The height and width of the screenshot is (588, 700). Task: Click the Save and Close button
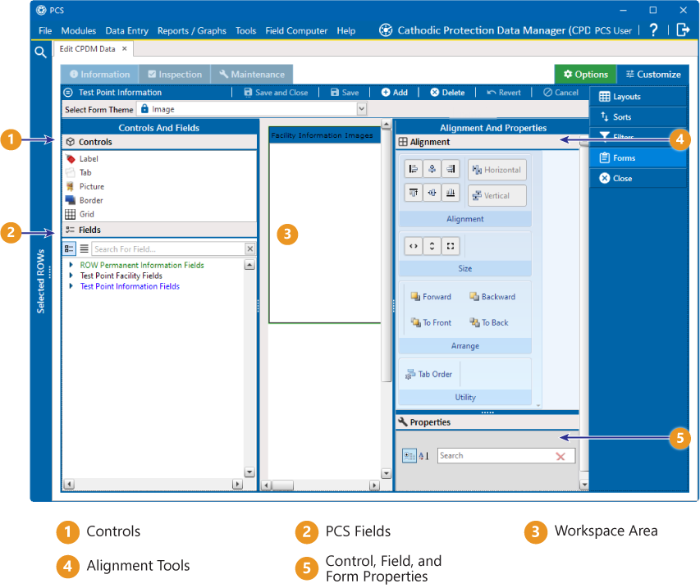point(275,93)
